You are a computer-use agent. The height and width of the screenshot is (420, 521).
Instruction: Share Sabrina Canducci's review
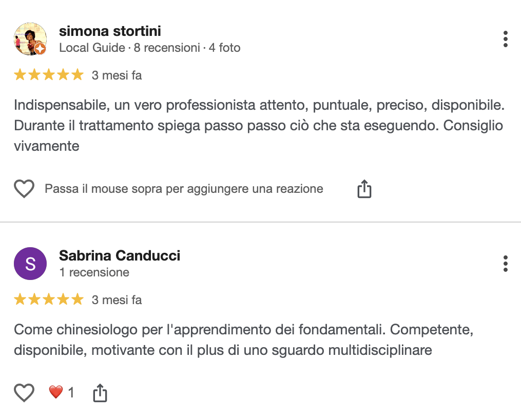pos(100,393)
